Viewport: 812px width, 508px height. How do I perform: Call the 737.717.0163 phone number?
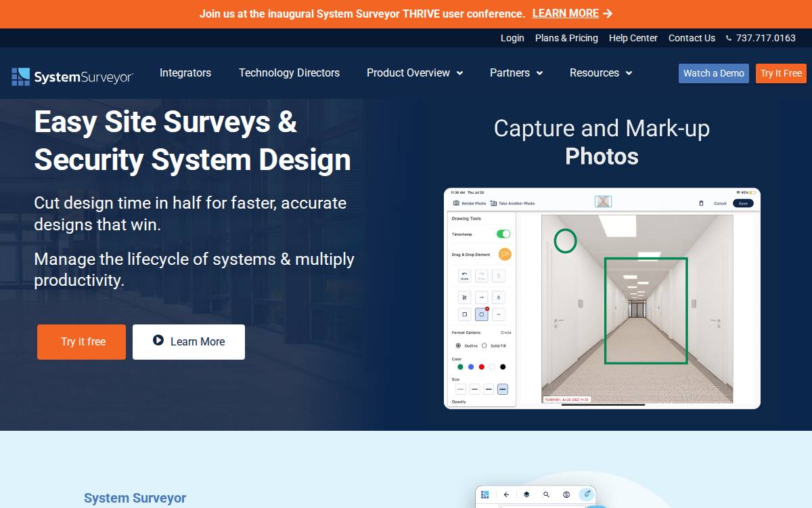click(x=766, y=38)
